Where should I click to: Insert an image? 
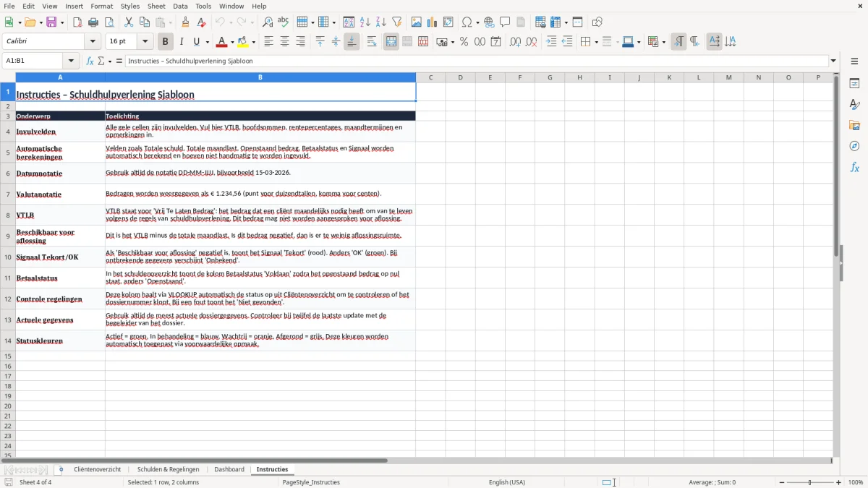click(x=417, y=22)
